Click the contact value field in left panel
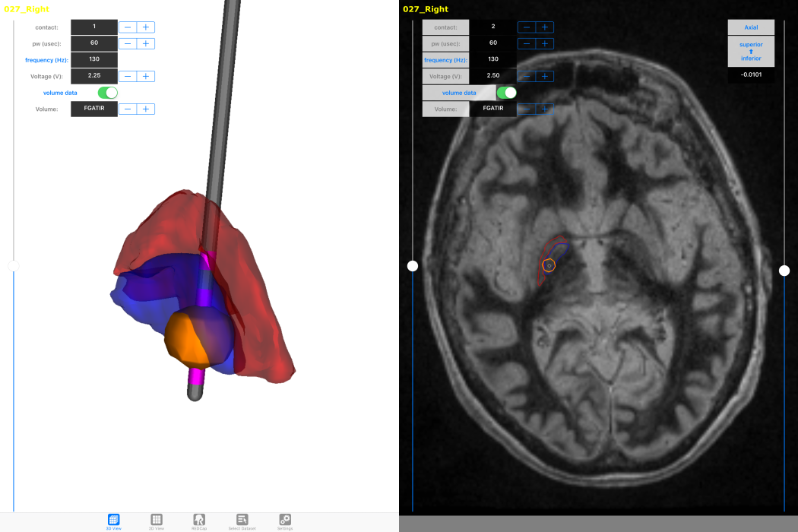Image resolution: width=798 pixels, height=532 pixels. pos(94,27)
